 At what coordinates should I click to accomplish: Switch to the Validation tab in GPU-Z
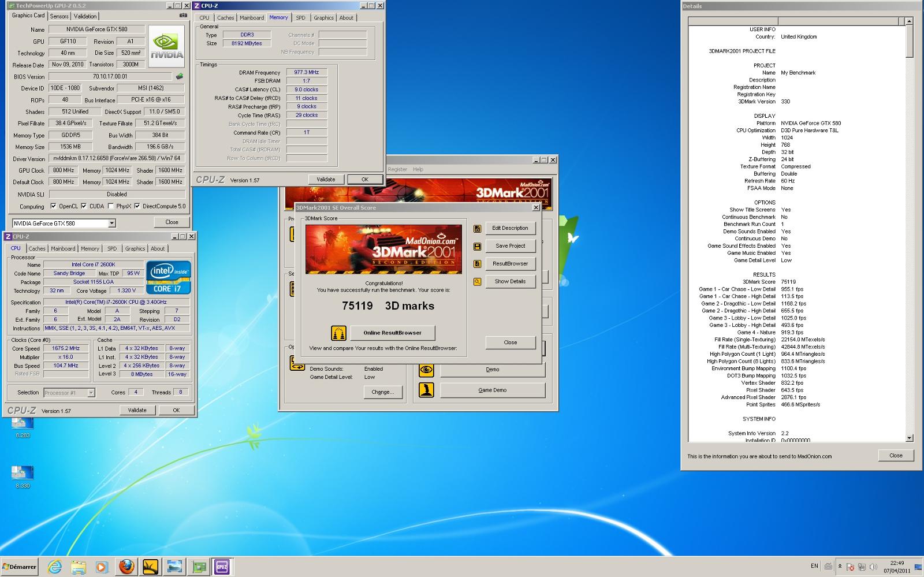[x=85, y=16]
